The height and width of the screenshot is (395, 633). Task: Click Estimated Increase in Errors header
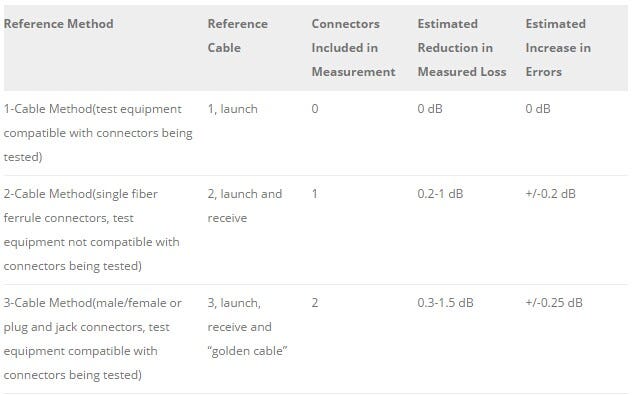tap(558, 48)
